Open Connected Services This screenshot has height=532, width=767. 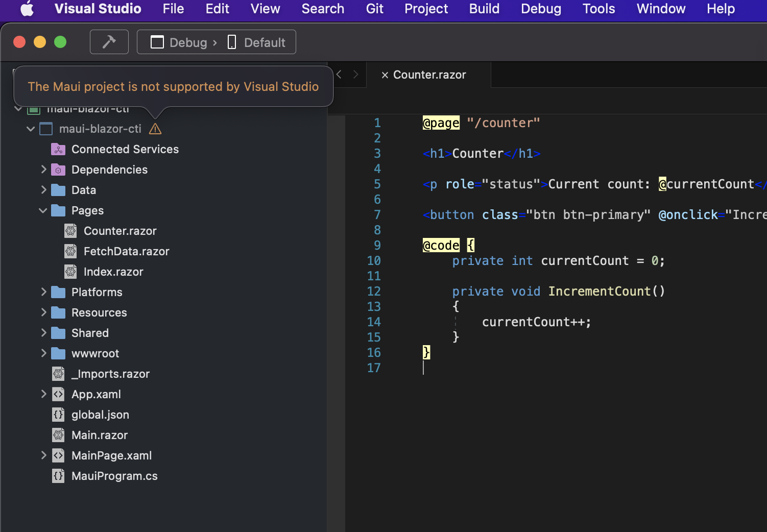125,150
